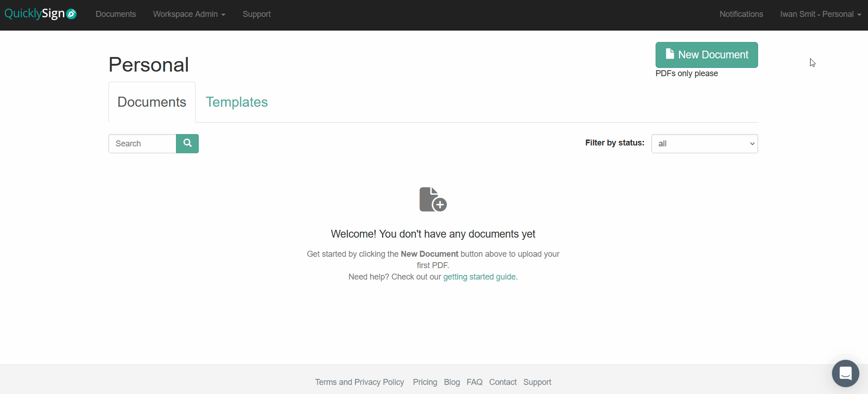View Notifications in the navbar
This screenshot has width=868, height=394.
point(741,14)
